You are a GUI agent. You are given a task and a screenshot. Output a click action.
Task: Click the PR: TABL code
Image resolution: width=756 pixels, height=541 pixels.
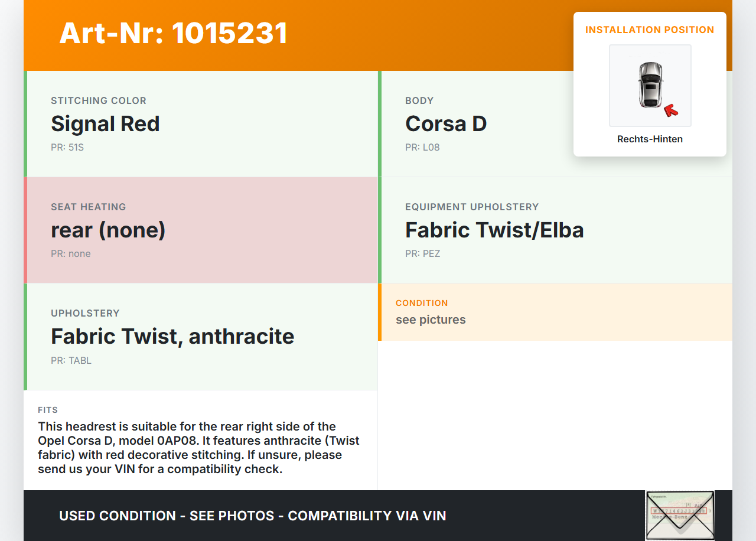click(x=71, y=360)
